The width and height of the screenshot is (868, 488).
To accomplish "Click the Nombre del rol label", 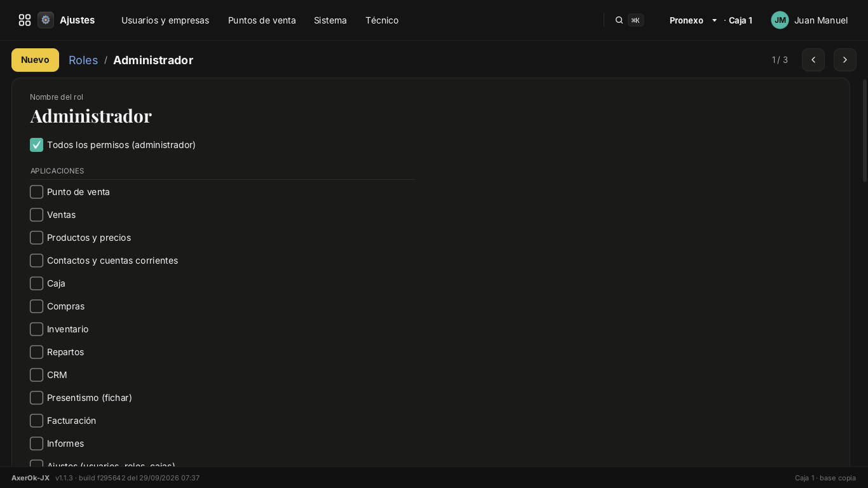I will pyautogui.click(x=57, y=97).
